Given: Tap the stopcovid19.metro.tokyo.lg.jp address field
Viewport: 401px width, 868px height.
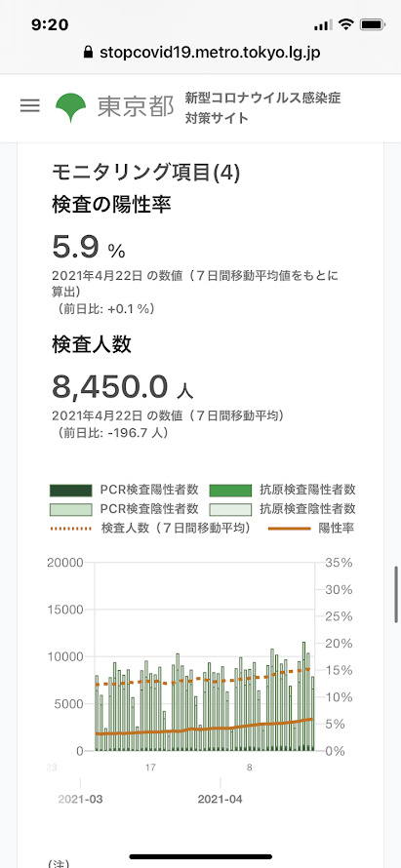Looking at the screenshot, I should pyautogui.click(x=201, y=53).
